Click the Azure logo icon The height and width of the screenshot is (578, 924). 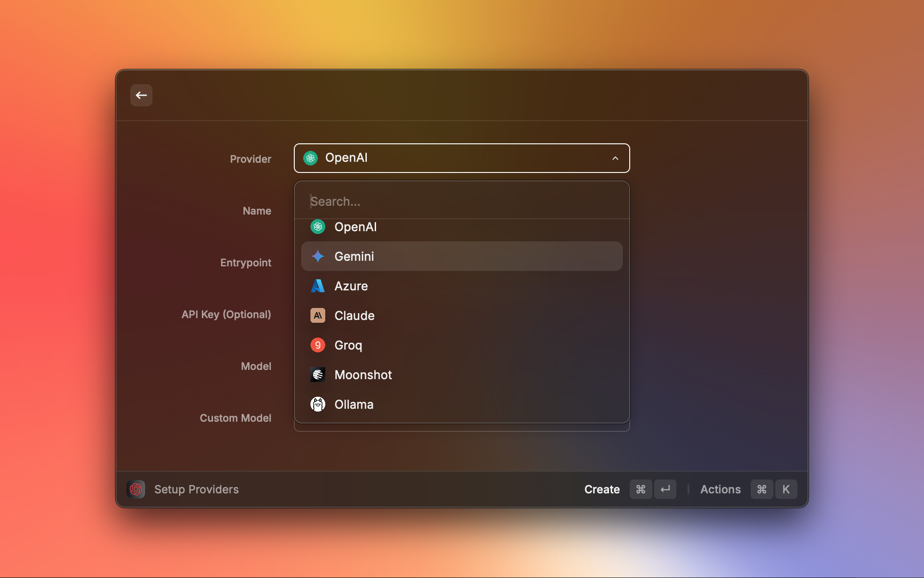click(318, 286)
